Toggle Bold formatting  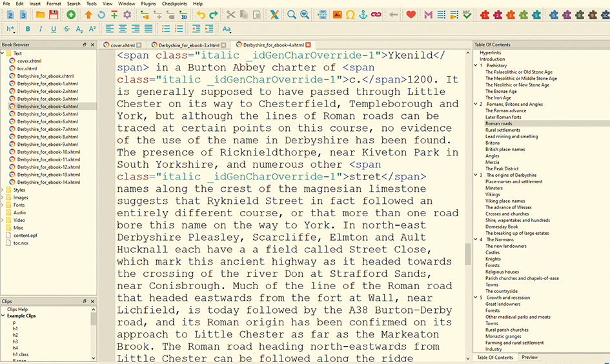coord(28,29)
